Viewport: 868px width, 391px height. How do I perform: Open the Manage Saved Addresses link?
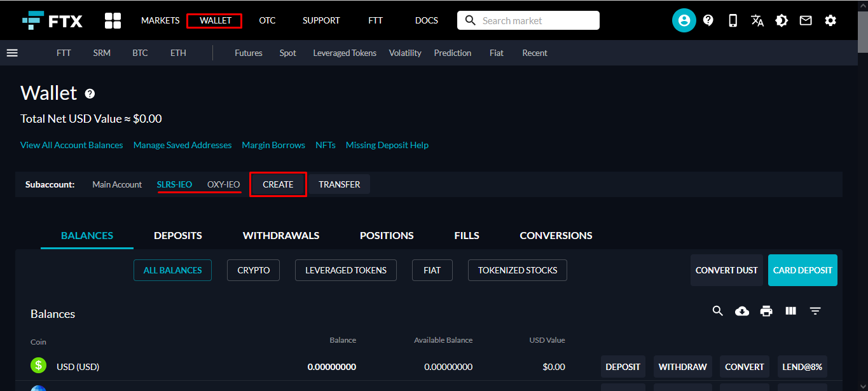click(x=183, y=145)
